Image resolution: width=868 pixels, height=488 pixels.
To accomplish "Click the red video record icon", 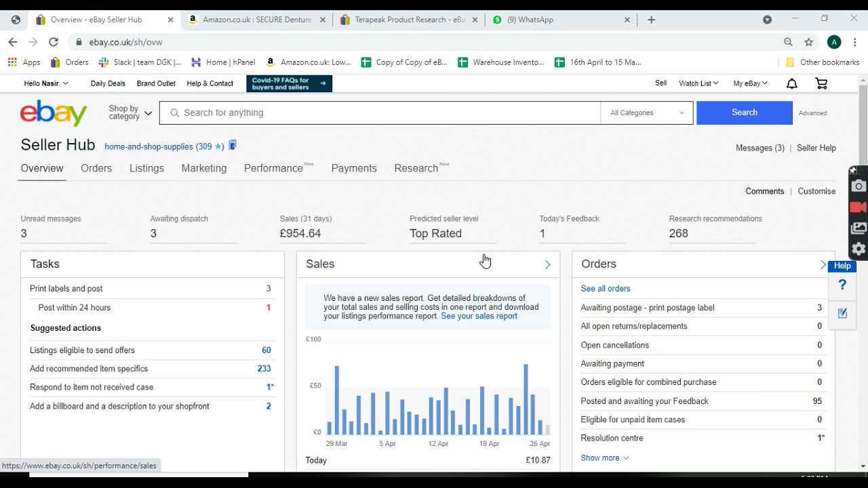I will pos(859,207).
